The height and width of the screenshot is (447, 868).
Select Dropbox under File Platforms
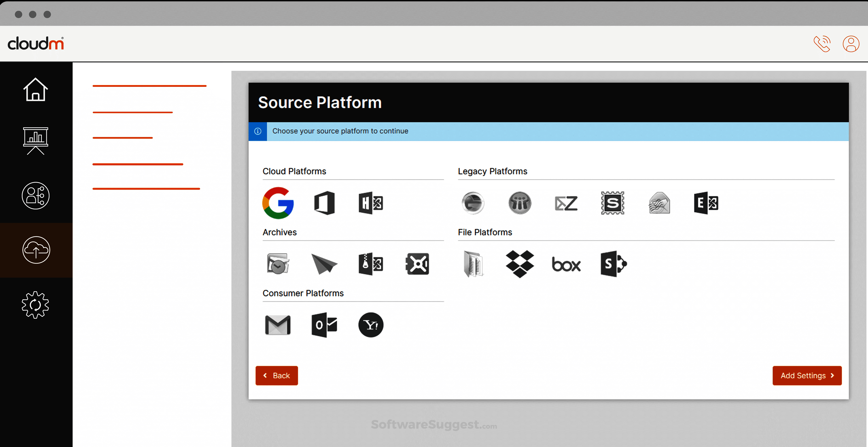pyautogui.click(x=520, y=264)
